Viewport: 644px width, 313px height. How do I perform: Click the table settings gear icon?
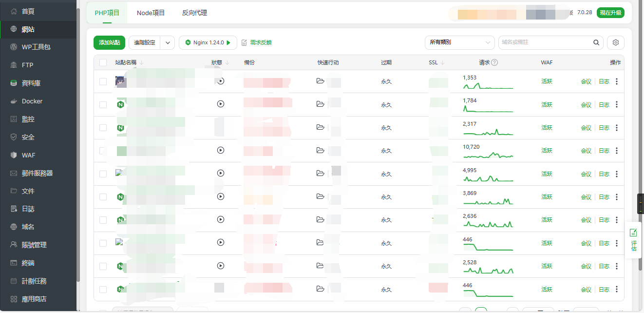pyautogui.click(x=615, y=42)
